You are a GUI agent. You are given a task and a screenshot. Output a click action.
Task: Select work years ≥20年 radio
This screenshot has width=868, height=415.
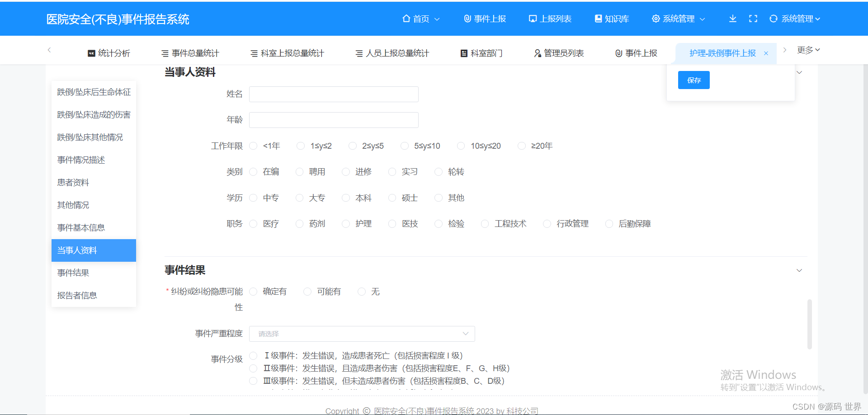tap(522, 146)
